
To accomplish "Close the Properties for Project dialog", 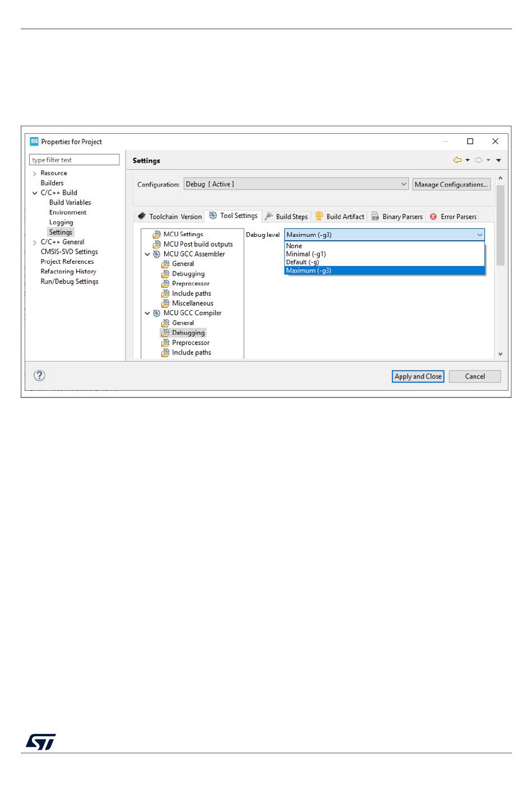I will [495, 141].
